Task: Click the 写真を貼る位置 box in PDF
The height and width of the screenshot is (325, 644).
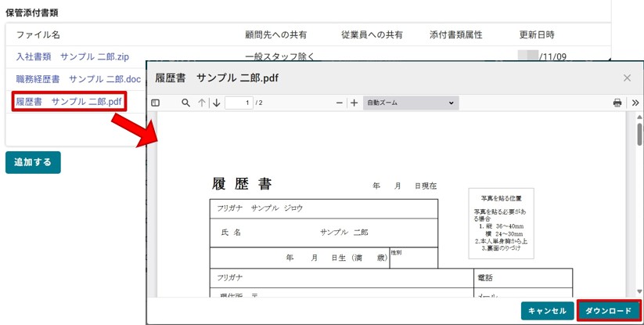Action: [x=501, y=223]
